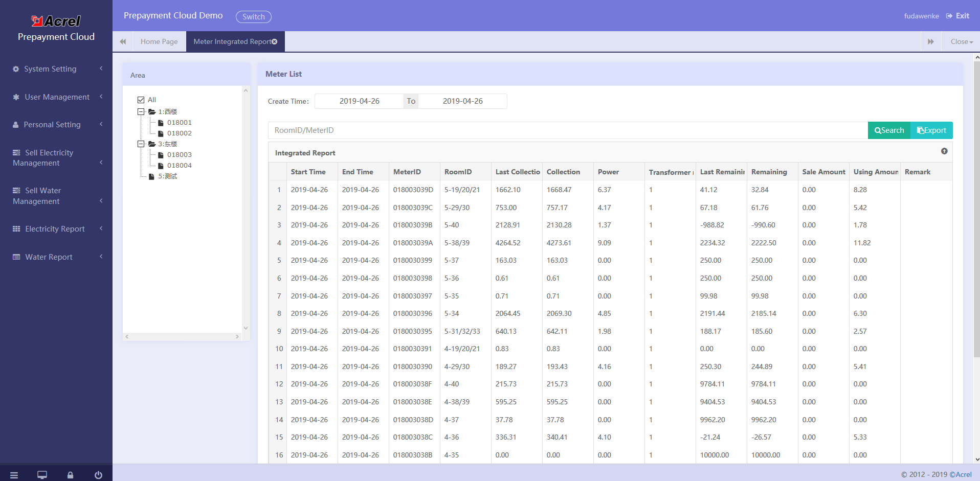This screenshot has height=481, width=980.
Task: Expand the Electricity Report menu chevron
Action: click(101, 228)
